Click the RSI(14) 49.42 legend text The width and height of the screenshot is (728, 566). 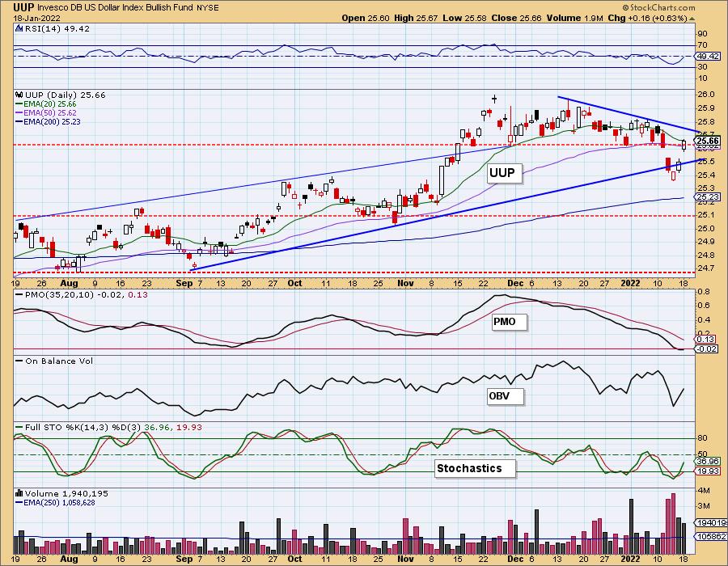pyautogui.click(x=57, y=28)
